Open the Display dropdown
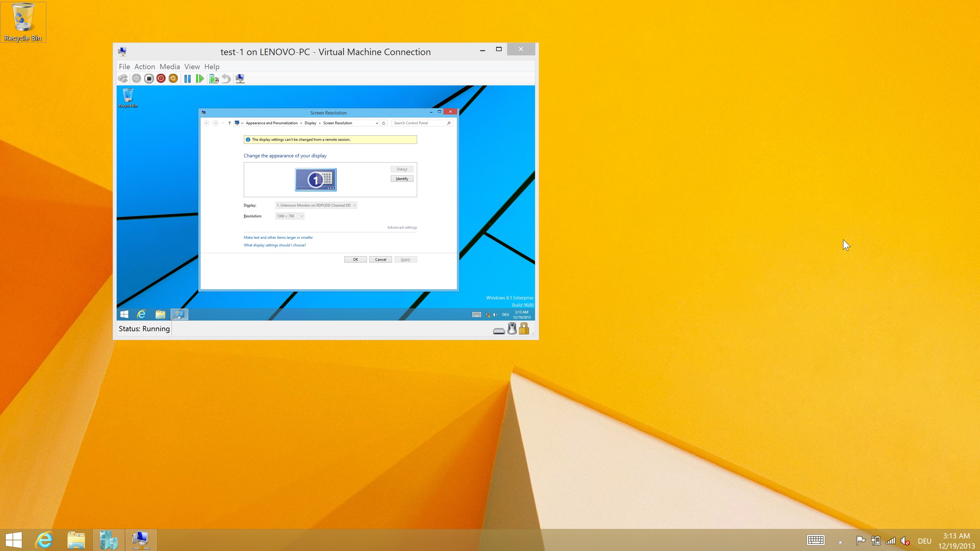 316,205
